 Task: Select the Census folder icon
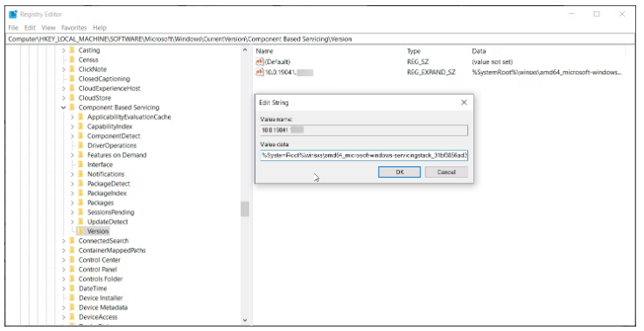tap(72, 60)
